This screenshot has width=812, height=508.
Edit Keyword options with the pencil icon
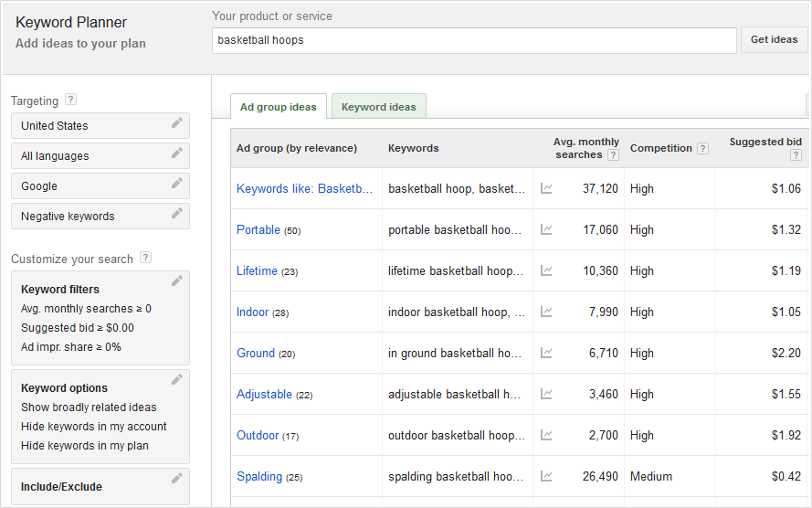point(177,379)
